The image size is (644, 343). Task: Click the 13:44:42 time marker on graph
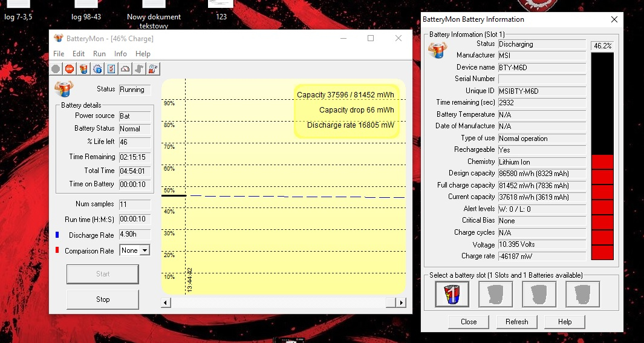pos(190,280)
